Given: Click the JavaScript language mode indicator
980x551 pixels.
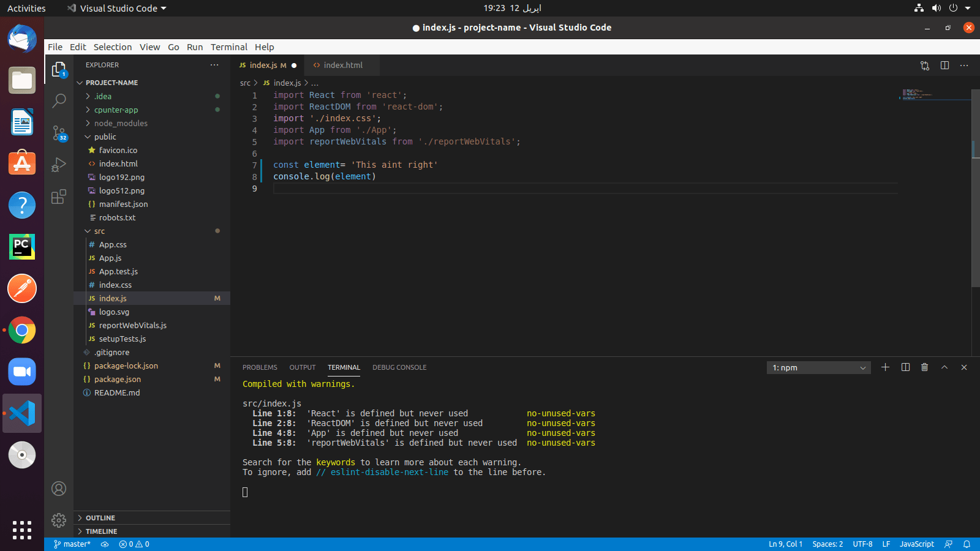Looking at the screenshot, I should point(916,544).
